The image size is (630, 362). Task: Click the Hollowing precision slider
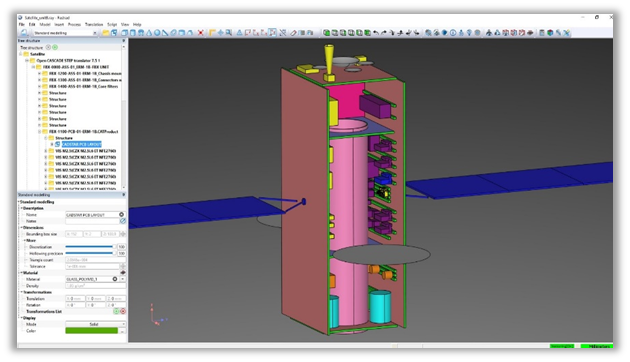click(x=90, y=253)
